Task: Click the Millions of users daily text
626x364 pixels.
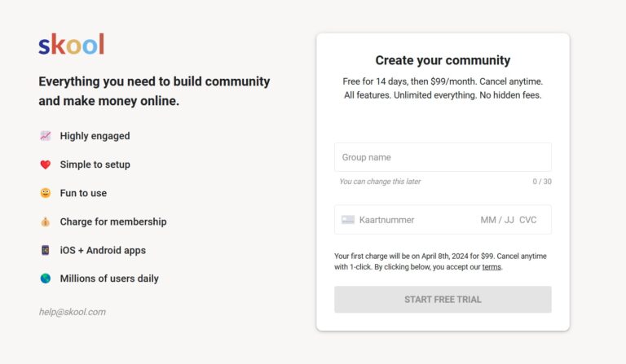Action: [109, 278]
